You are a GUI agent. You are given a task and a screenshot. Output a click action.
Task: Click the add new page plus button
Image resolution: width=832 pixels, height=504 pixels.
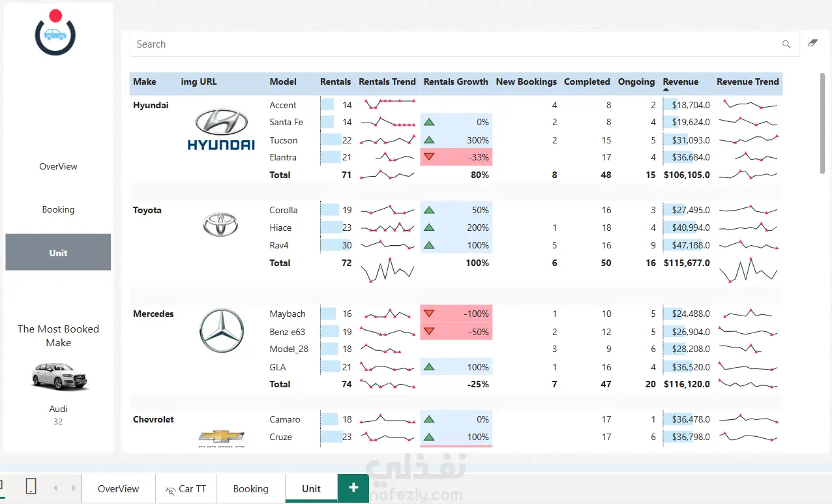coord(353,488)
